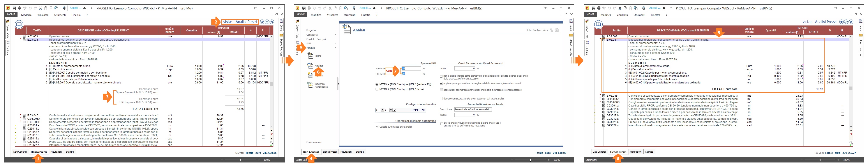Click the Cut scissors icon in left window
Viewport: 868px width, 166px height.
(x=41, y=8)
